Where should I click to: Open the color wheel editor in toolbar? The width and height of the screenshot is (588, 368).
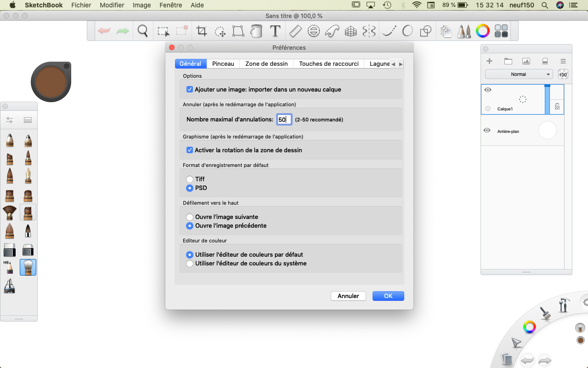coord(482,31)
